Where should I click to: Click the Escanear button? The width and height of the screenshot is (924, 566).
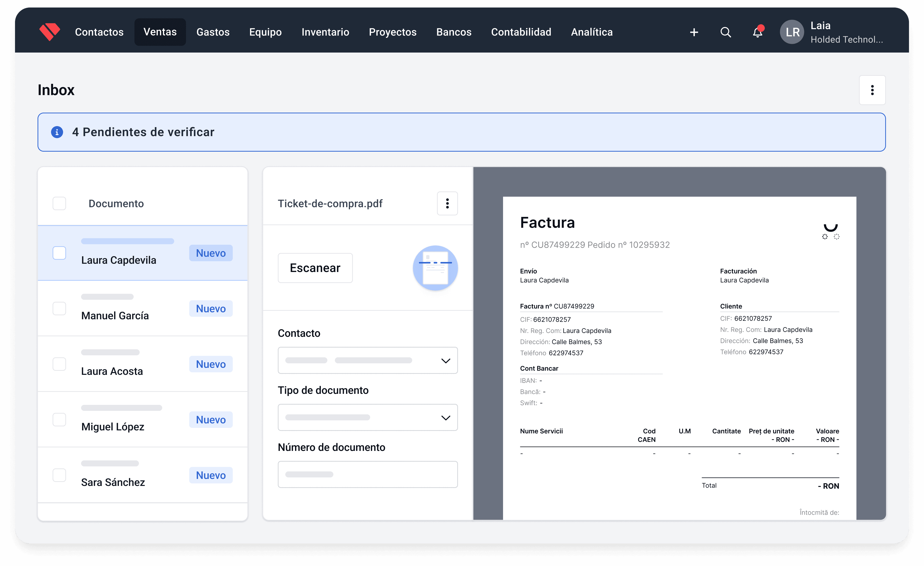click(x=315, y=268)
